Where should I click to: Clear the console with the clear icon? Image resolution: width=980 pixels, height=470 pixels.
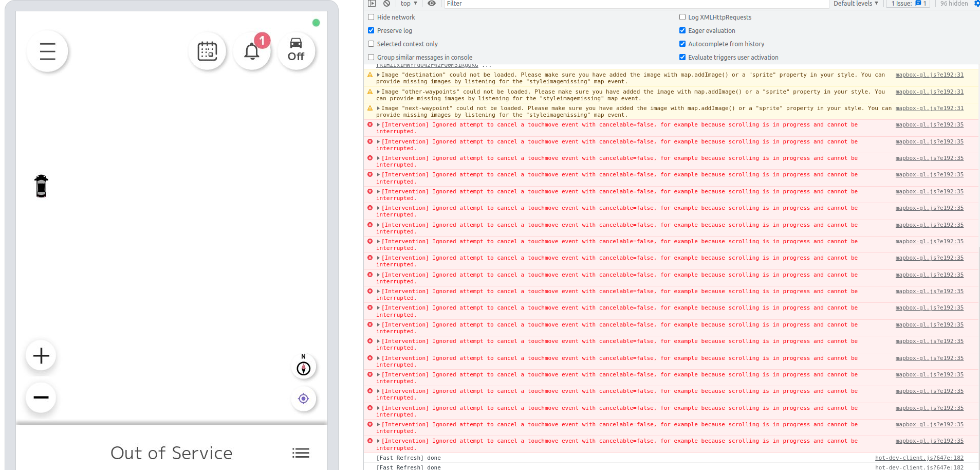pos(386,4)
